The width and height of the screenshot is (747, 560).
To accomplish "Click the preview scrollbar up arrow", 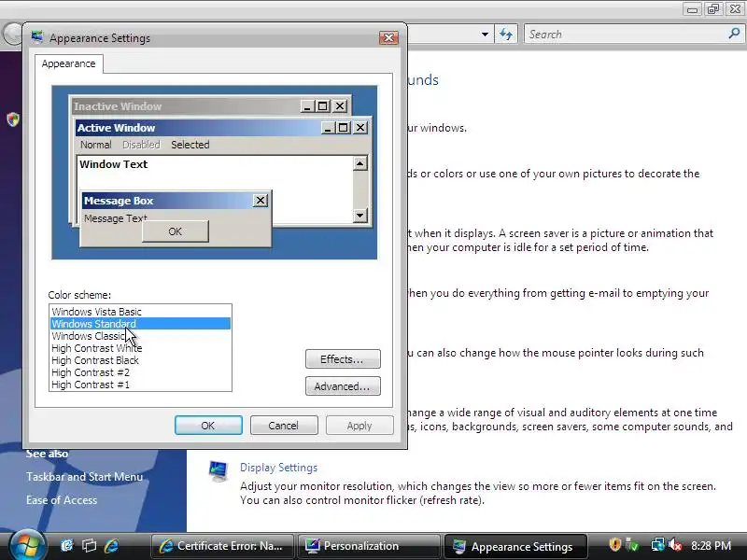I will pyautogui.click(x=360, y=164).
